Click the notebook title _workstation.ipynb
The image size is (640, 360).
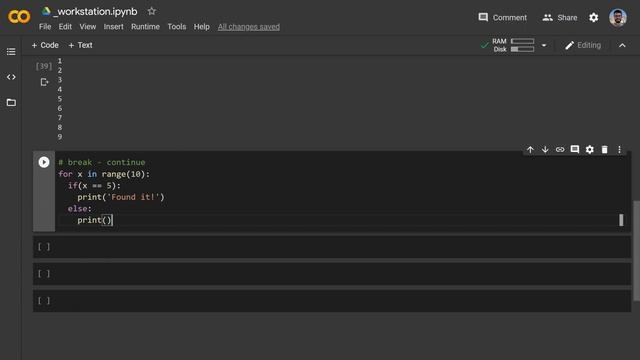(x=95, y=11)
